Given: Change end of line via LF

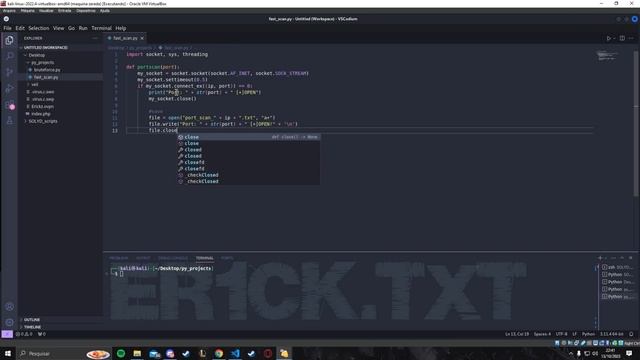Looking at the screenshot, I should pyautogui.click(x=574, y=334).
